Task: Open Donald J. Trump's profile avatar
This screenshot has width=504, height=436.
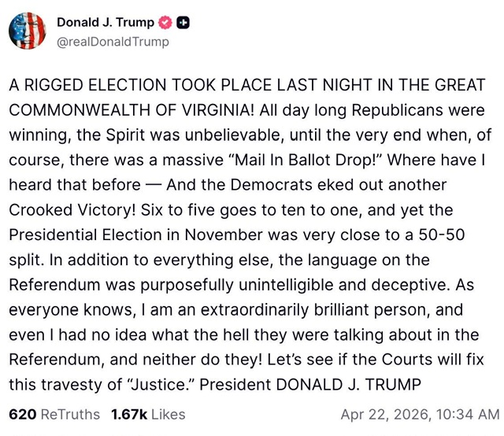Action: pyautogui.click(x=28, y=31)
